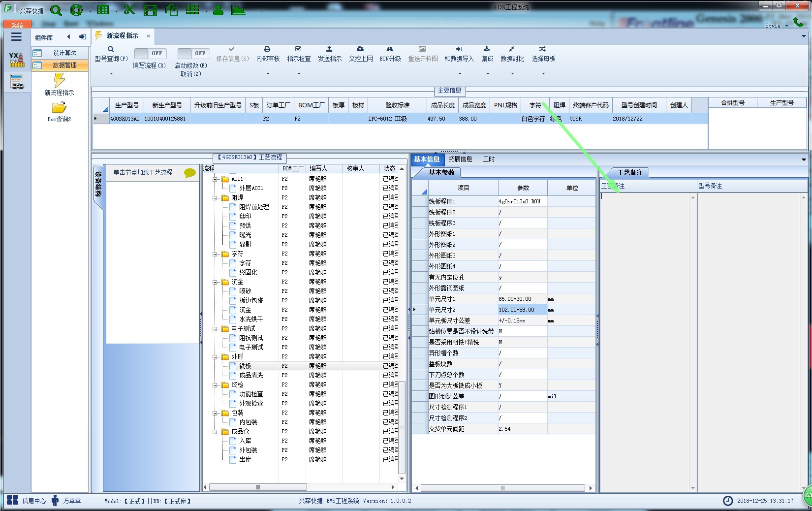
Task: Open the lifebuoy help icon
Action: pos(76,10)
